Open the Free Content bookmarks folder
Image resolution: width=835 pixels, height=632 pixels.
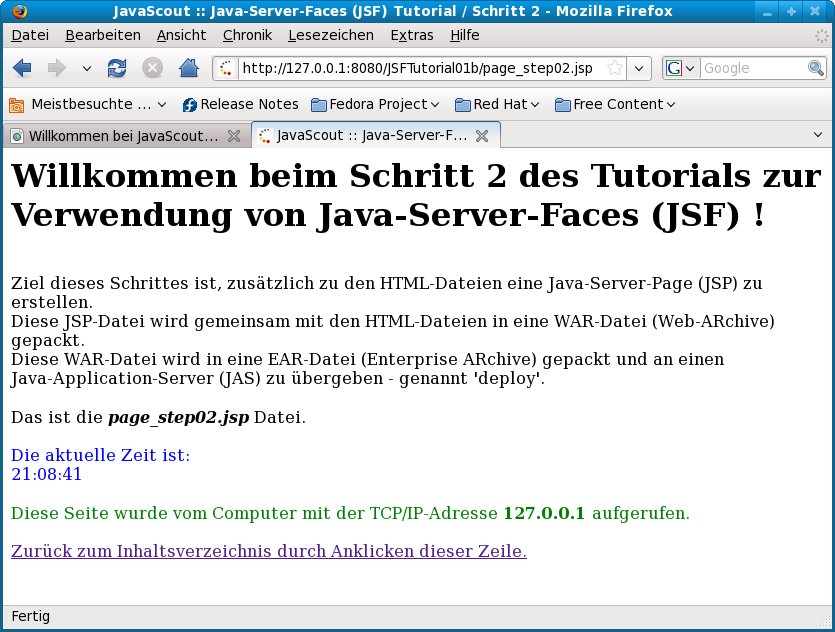point(615,104)
